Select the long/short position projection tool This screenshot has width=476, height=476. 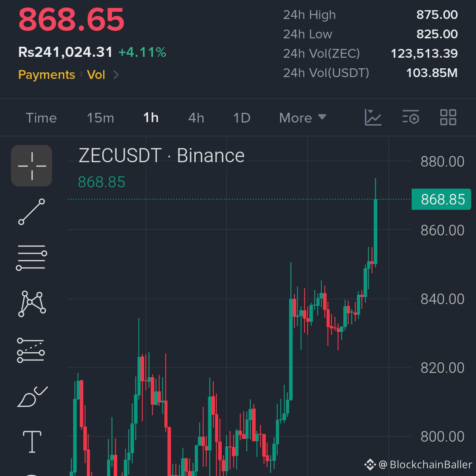[x=31, y=350]
